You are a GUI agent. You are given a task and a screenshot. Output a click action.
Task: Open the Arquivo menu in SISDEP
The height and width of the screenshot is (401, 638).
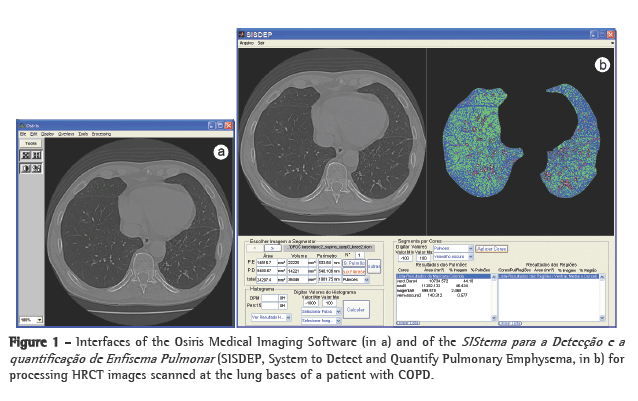point(246,44)
